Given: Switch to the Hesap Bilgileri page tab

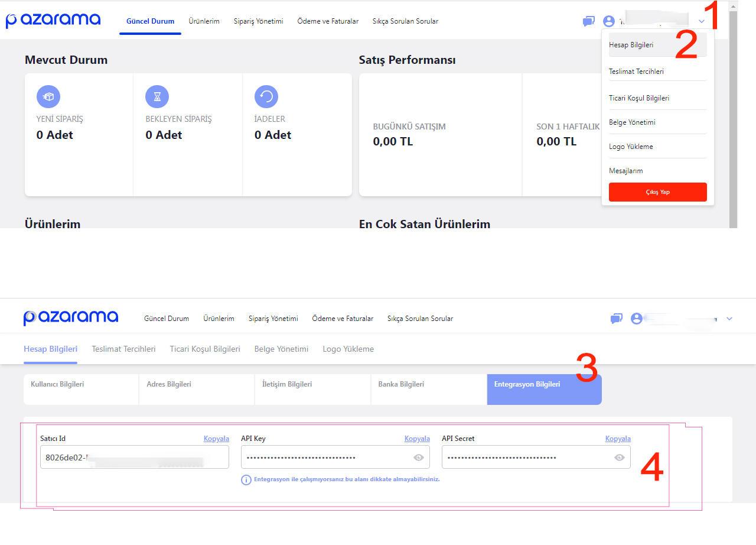Looking at the screenshot, I should (x=50, y=349).
